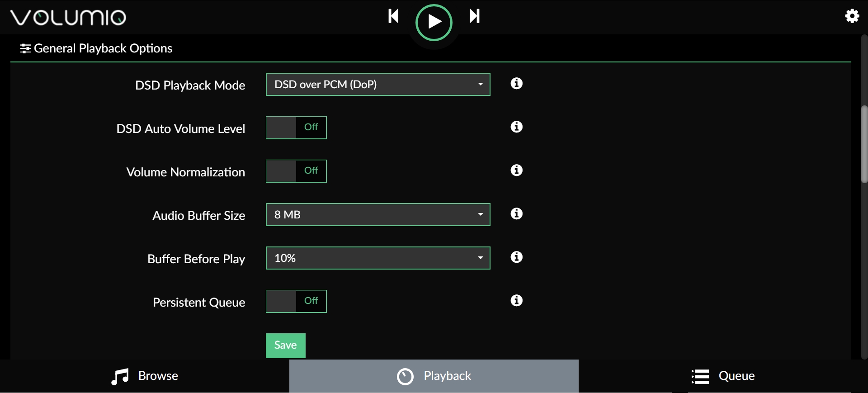The image size is (868, 393).
Task: Skip to the next track
Action: (475, 16)
